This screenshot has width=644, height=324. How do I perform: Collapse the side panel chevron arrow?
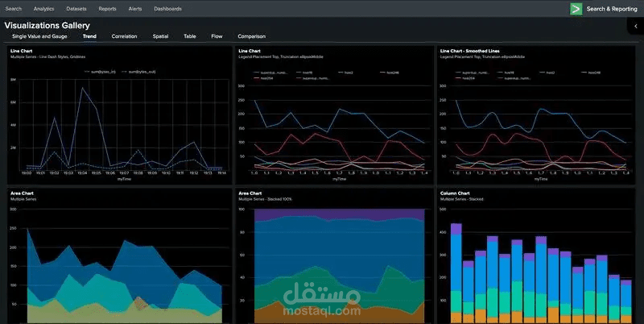636,27
